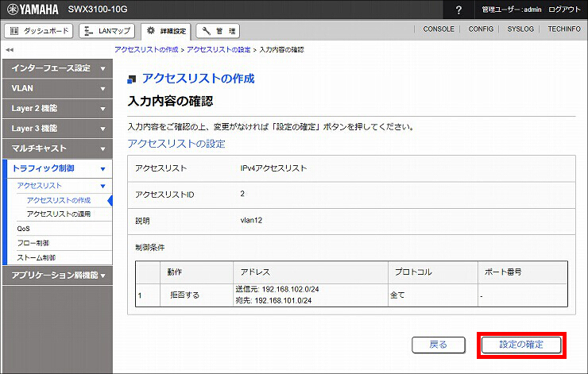Select アクセスリストの適用 in sidebar
This screenshot has width=588, height=374.
click(59, 214)
